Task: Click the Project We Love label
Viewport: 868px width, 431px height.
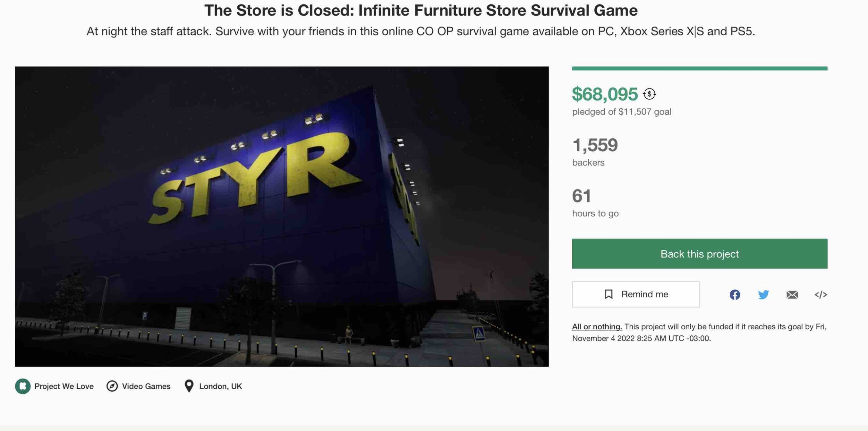Action: (64, 386)
